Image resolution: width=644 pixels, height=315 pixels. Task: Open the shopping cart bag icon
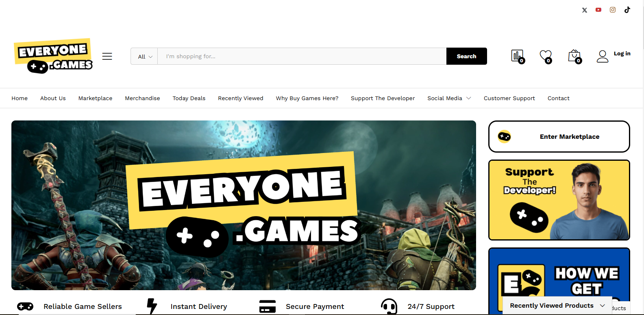point(575,57)
